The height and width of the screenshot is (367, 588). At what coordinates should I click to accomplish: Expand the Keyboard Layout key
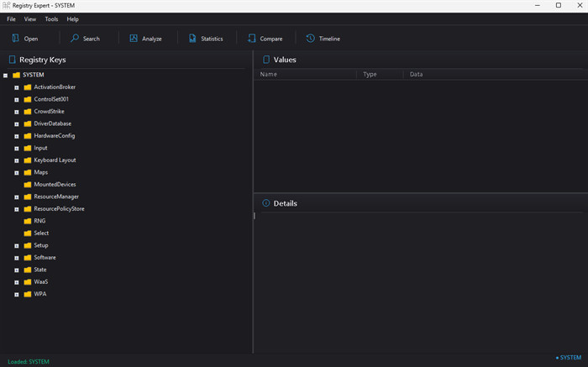[x=17, y=160]
